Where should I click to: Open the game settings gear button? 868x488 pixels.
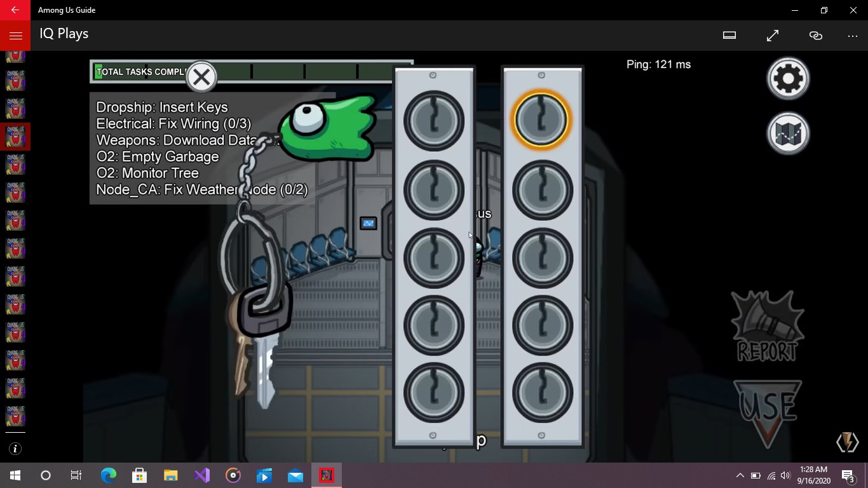(x=788, y=78)
